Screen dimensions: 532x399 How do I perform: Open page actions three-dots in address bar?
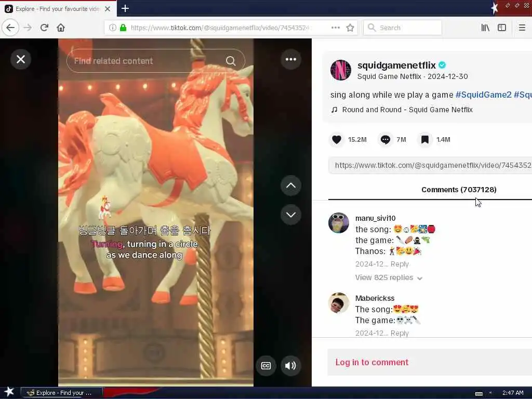(x=336, y=28)
